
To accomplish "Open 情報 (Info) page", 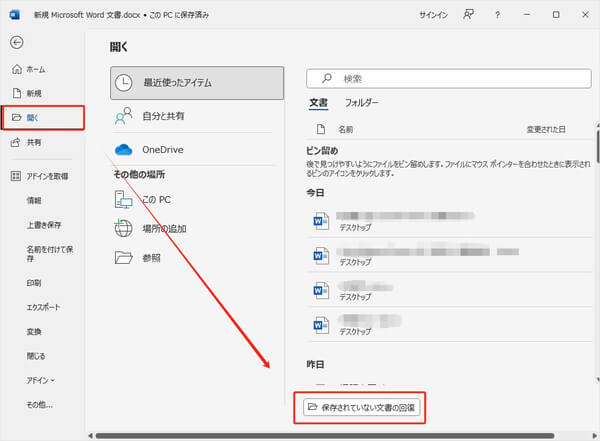I will [34, 200].
